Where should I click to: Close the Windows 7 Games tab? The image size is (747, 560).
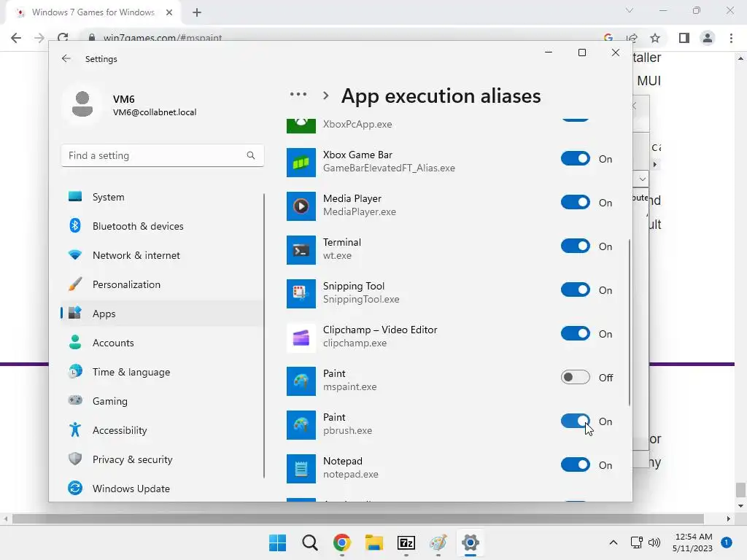tap(169, 12)
